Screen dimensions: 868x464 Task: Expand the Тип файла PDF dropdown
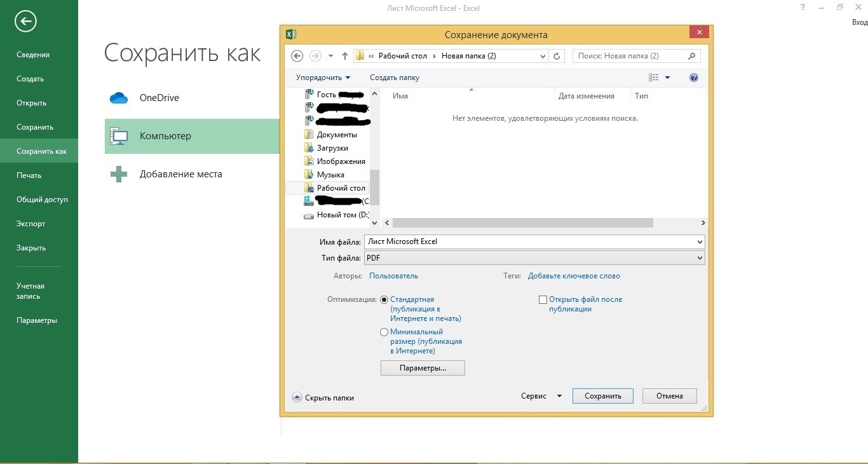pyautogui.click(x=700, y=258)
